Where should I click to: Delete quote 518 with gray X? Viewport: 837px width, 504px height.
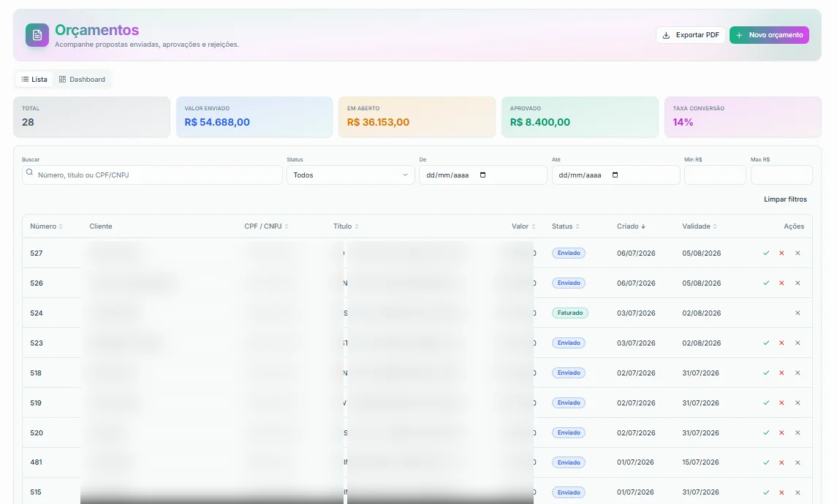point(798,373)
